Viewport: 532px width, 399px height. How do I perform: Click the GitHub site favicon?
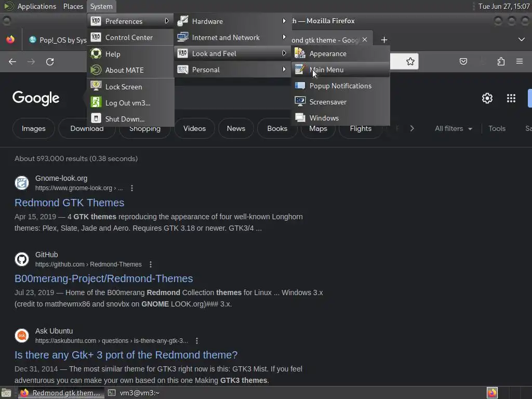click(x=22, y=259)
